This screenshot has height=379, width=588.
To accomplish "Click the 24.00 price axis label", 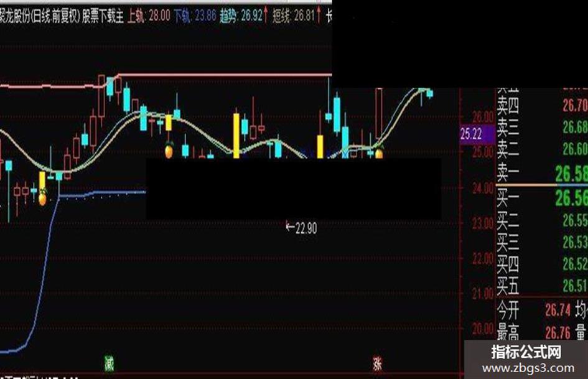I will [483, 188].
